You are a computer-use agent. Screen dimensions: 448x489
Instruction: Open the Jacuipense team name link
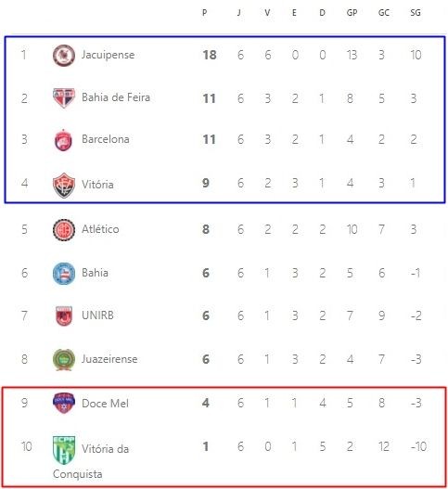tap(108, 55)
